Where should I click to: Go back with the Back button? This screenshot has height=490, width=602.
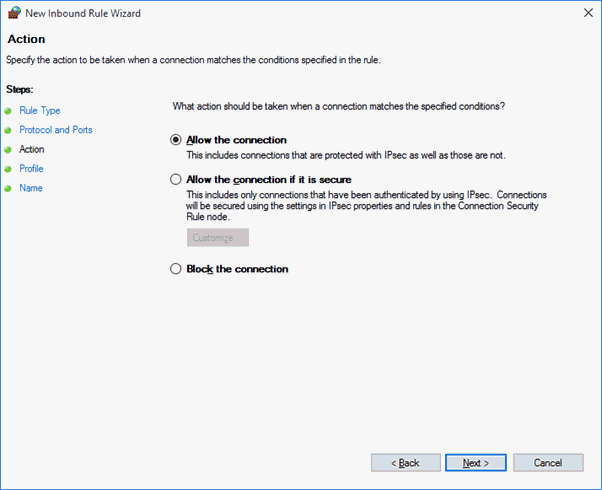[405, 463]
